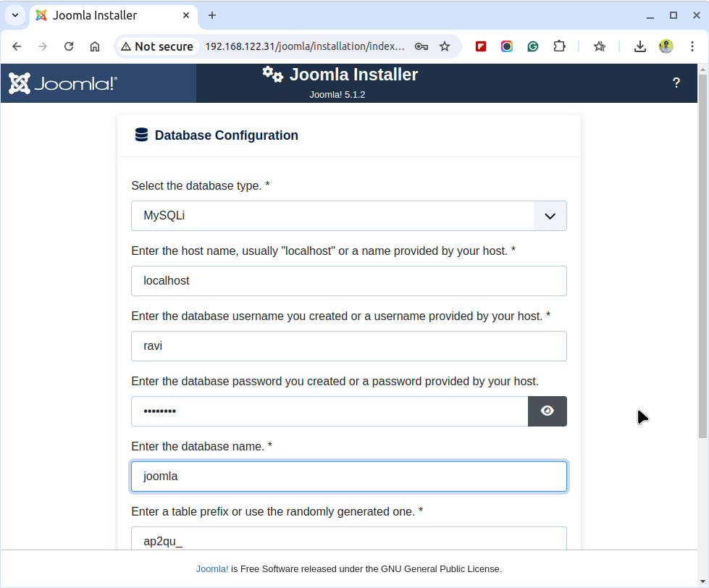
Task: Click the Not secure site indicator
Action: (x=157, y=46)
